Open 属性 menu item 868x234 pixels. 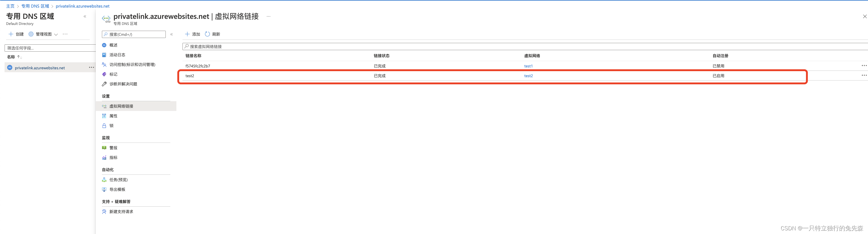113,116
